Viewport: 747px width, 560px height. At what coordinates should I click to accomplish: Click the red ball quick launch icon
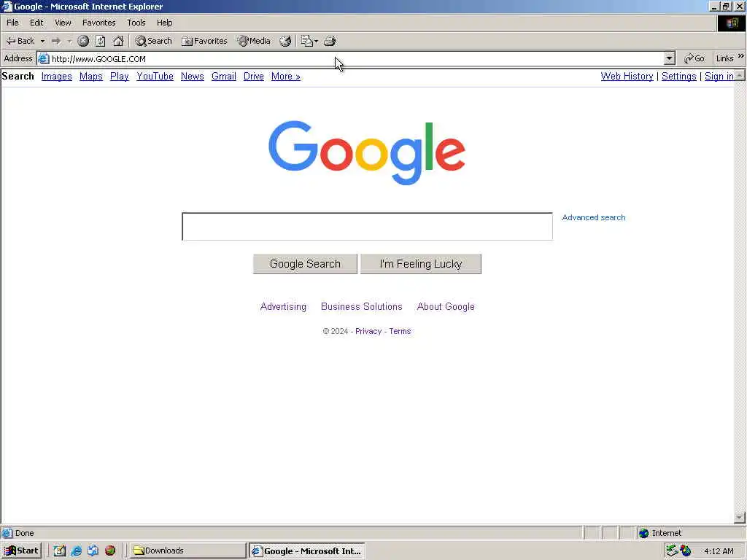(110, 551)
